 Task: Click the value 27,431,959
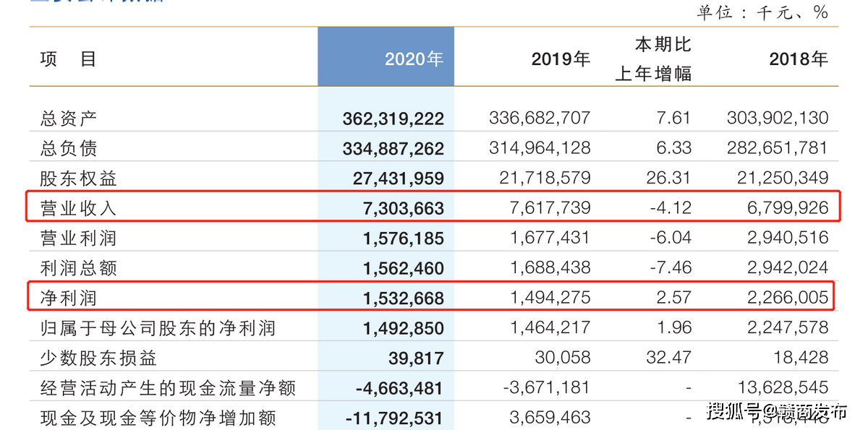point(399,178)
